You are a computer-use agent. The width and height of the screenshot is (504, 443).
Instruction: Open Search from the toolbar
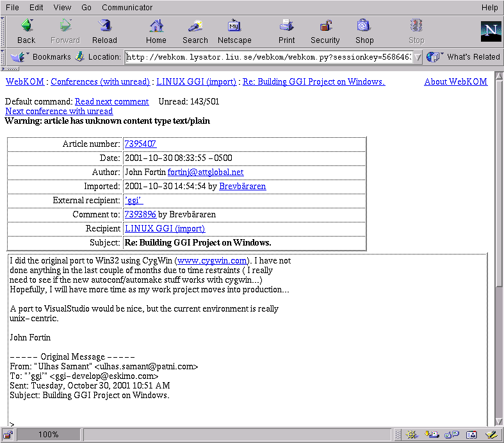pos(195,31)
